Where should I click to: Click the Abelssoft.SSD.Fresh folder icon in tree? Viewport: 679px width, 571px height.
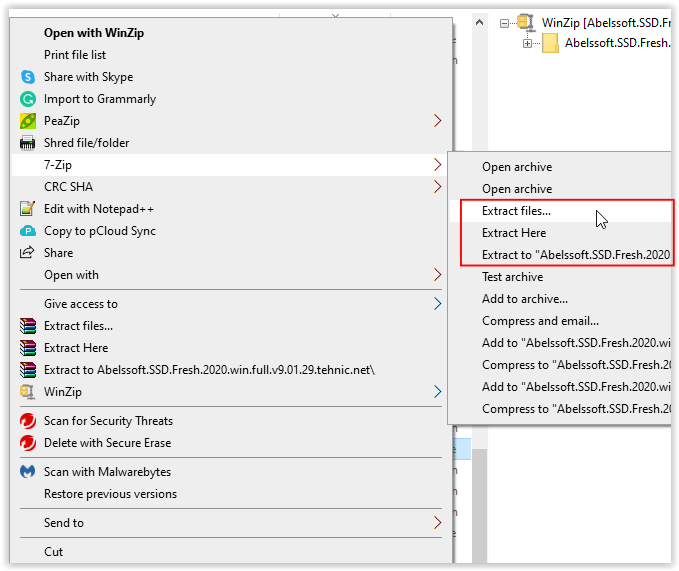pos(550,43)
